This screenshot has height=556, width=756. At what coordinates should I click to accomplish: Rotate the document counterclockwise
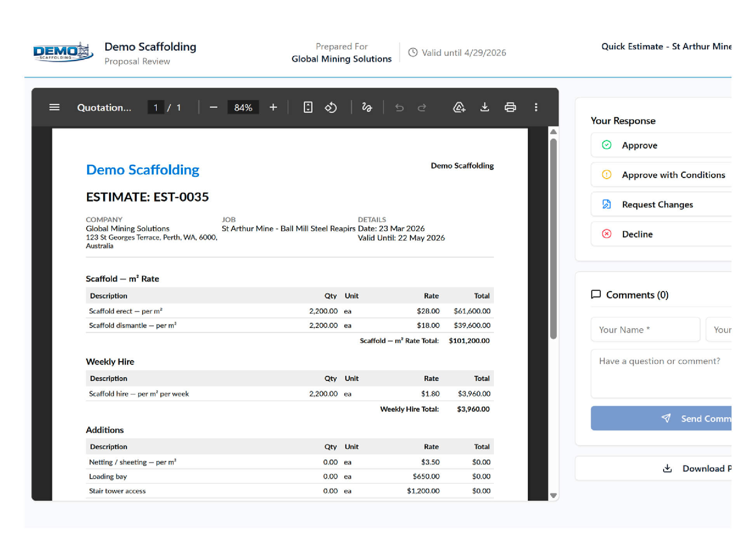pyautogui.click(x=331, y=107)
